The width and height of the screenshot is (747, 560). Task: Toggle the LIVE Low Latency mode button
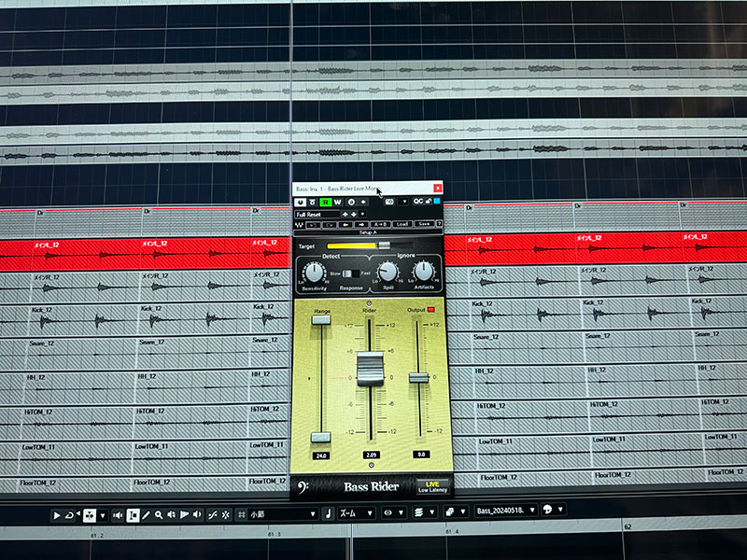tap(432, 486)
